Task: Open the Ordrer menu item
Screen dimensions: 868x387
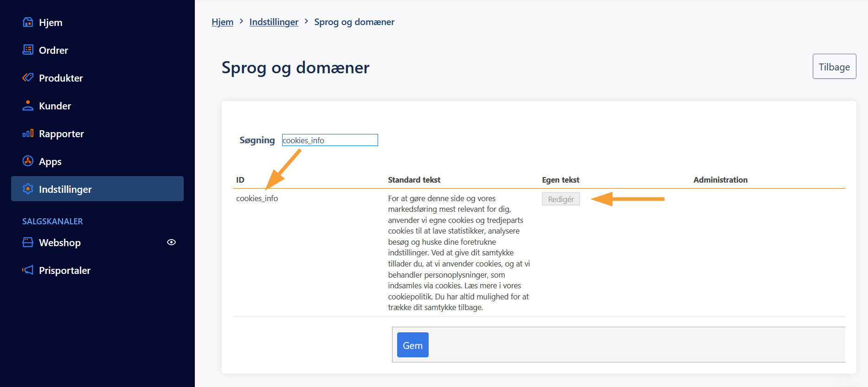Action: click(53, 50)
